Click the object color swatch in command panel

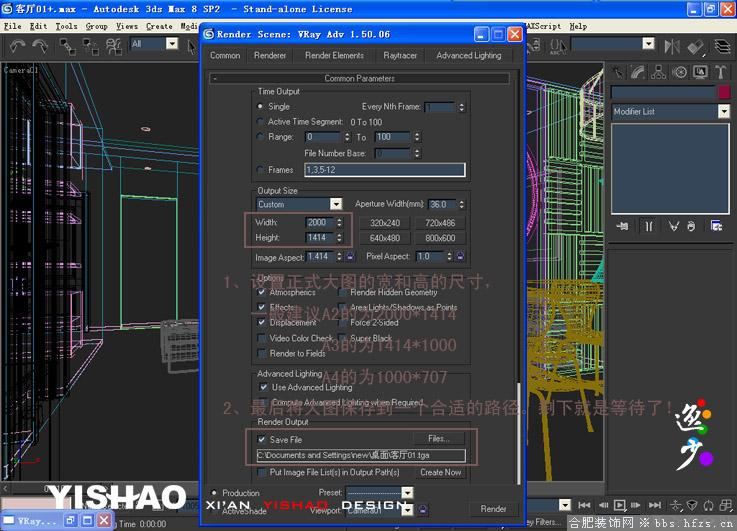click(x=724, y=92)
